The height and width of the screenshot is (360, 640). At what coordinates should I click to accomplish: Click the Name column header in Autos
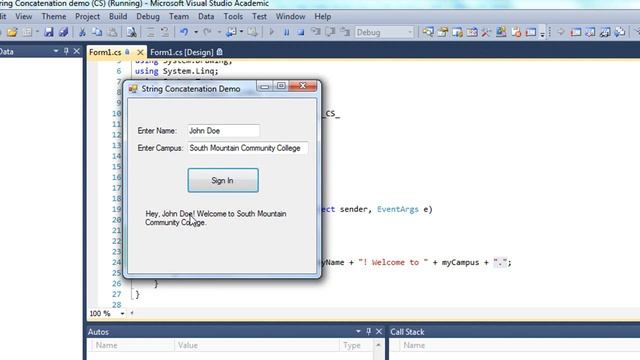(133, 345)
